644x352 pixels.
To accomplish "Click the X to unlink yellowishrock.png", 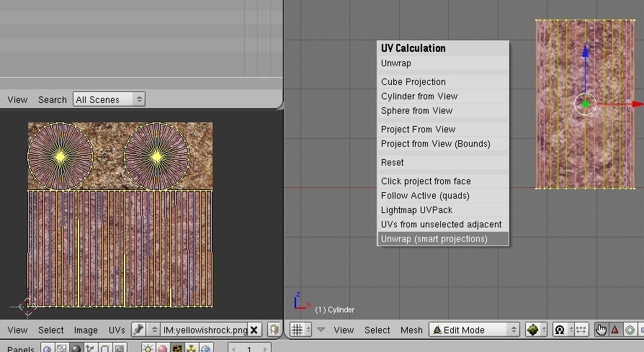I will [x=254, y=330].
